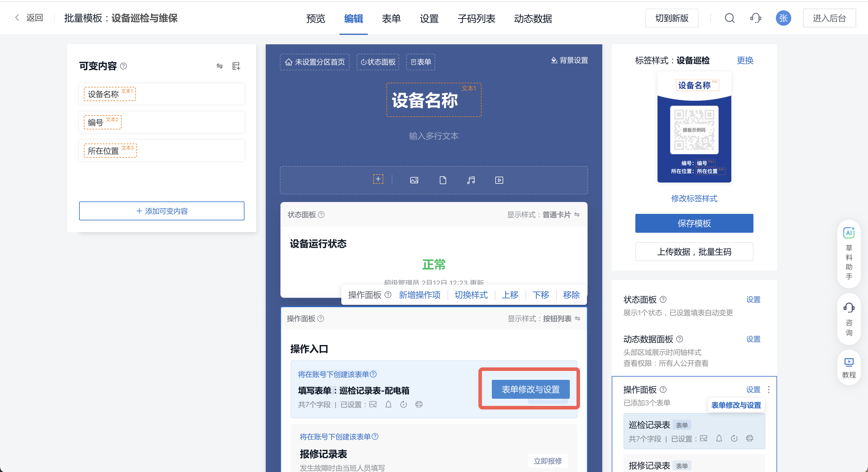Go back with the 返回 arrow
Screen dimensions: 868x472
click(29, 18)
